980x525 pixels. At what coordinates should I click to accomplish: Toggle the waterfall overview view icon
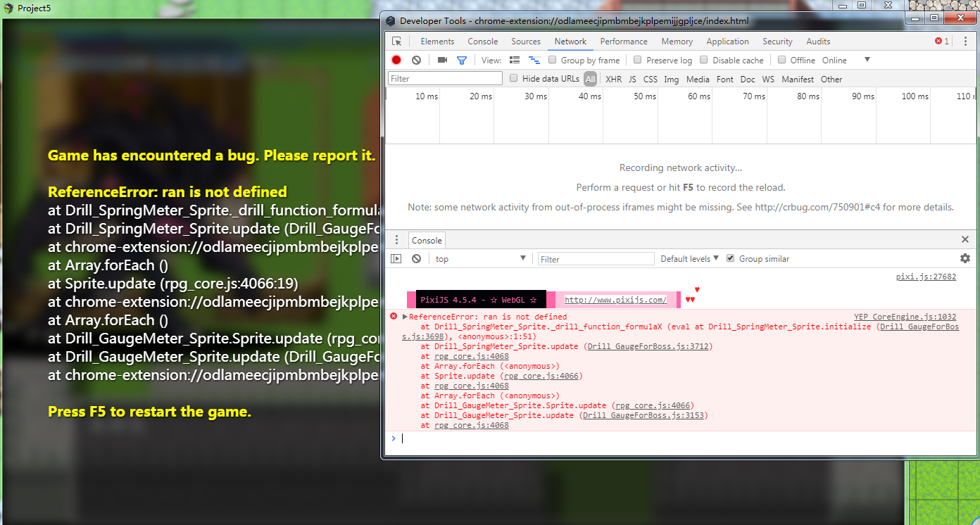(x=534, y=61)
